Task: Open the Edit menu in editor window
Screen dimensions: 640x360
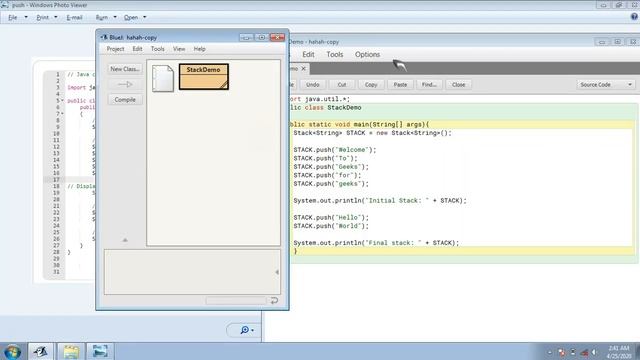Action: pos(308,54)
